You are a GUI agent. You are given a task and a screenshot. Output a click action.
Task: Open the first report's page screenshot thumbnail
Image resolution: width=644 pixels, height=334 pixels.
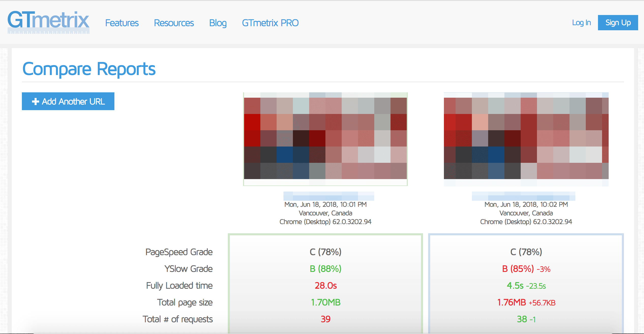click(x=325, y=139)
